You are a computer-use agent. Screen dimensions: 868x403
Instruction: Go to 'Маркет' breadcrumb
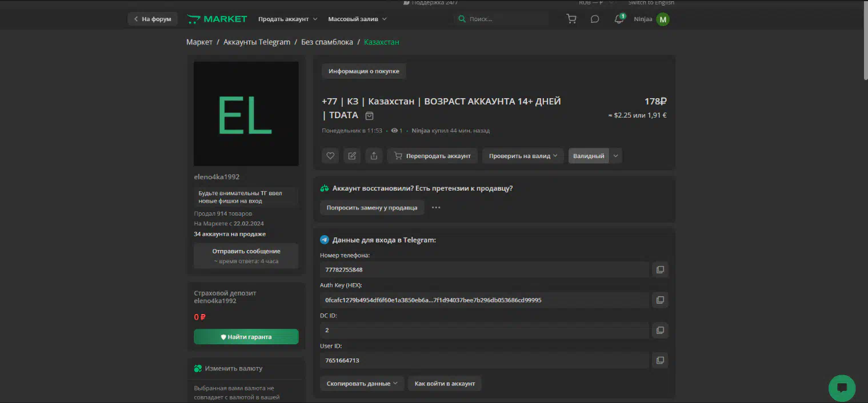point(199,42)
